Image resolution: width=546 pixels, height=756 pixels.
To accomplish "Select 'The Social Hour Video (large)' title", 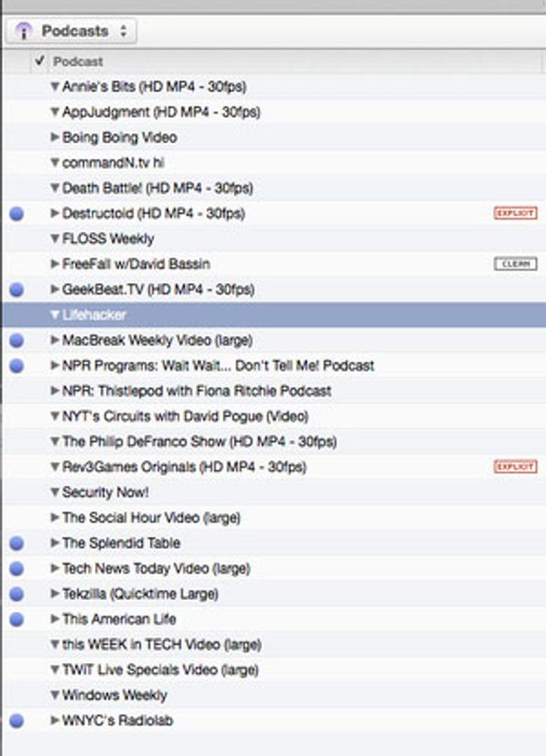I will click(151, 518).
